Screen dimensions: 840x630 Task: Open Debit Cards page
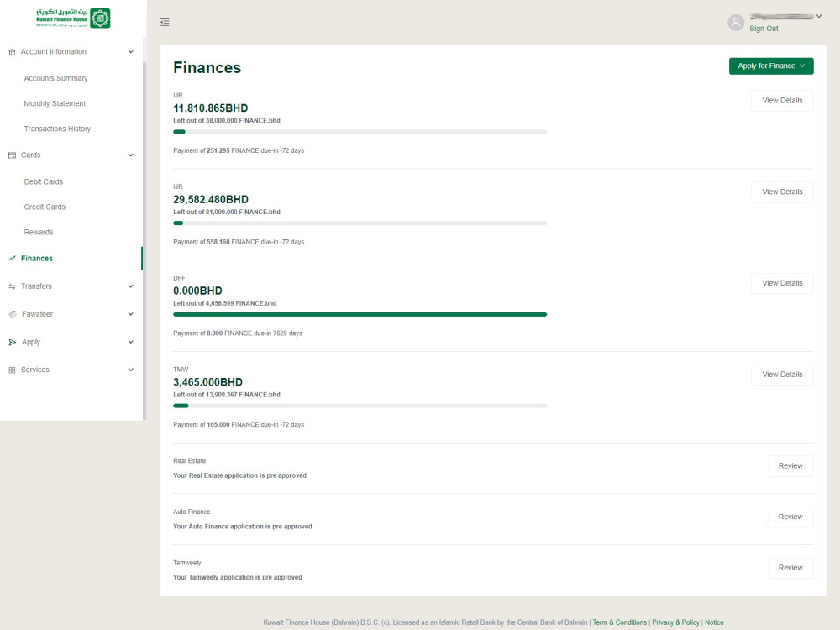44,181
